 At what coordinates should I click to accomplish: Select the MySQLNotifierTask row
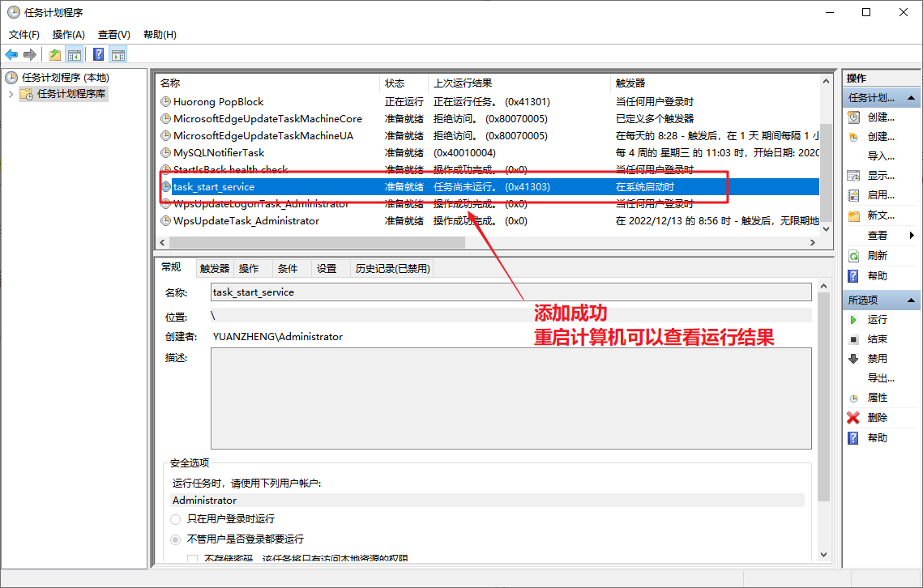(x=219, y=153)
